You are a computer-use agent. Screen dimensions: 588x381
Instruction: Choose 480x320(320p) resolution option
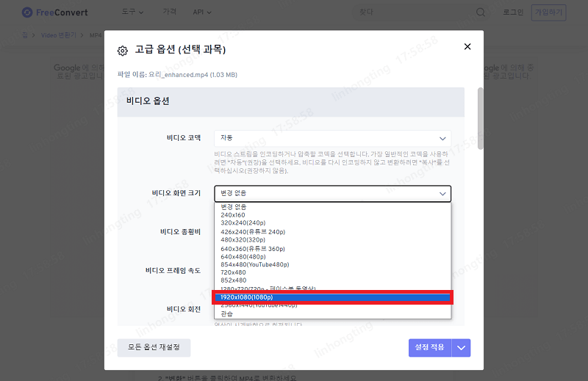(243, 240)
